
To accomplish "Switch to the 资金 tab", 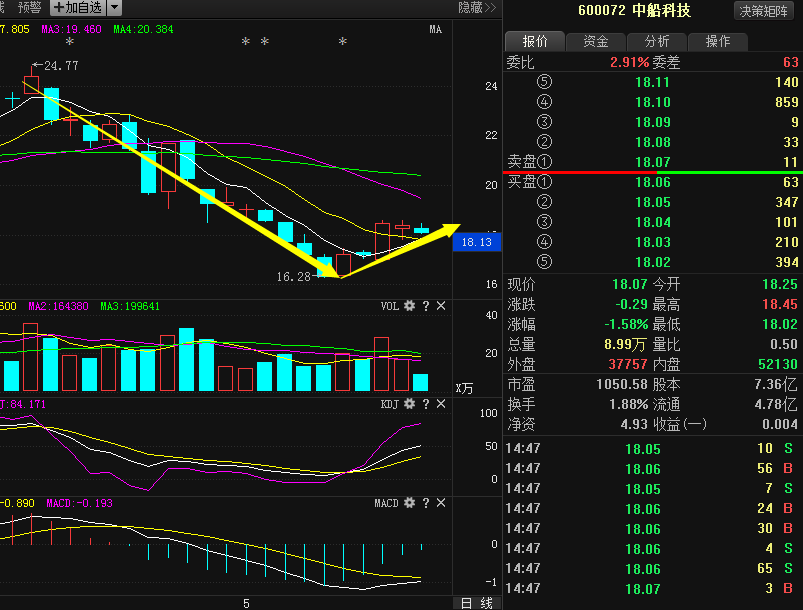I will pos(596,41).
